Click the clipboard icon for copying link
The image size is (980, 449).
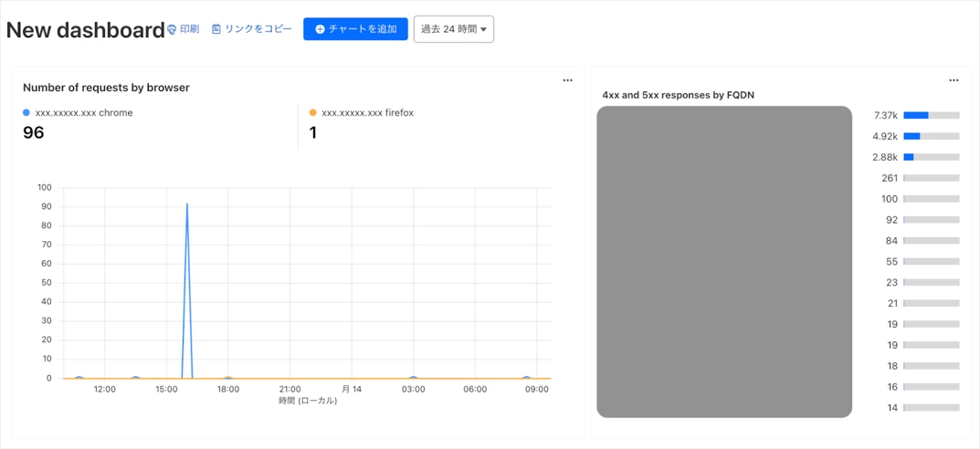216,29
